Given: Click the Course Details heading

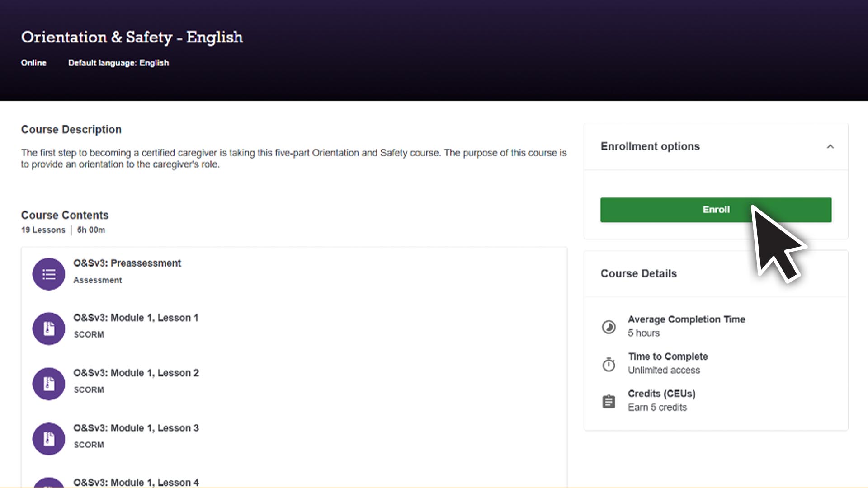Looking at the screenshot, I should click(x=638, y=273).
